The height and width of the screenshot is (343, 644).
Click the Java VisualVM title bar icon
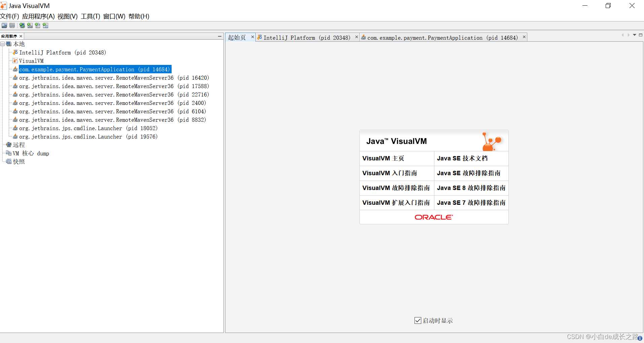coord(3,6)
